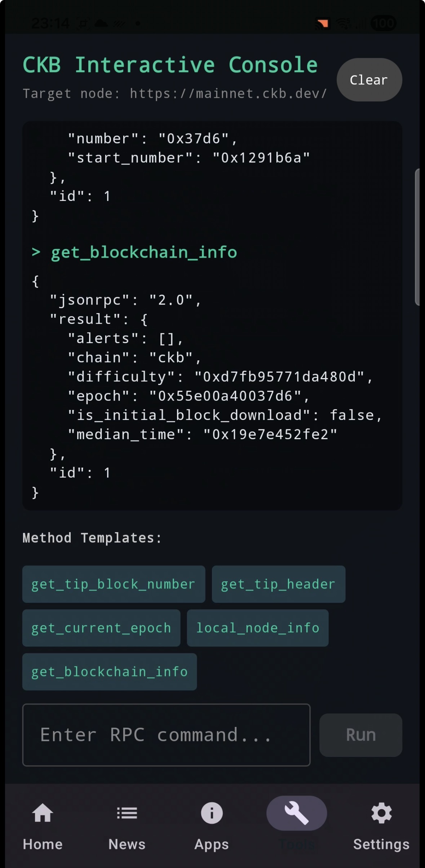This screenshot has height=868, width=425.
Task: Click the console output scrollbar
Action: click(x=417, y=237)
